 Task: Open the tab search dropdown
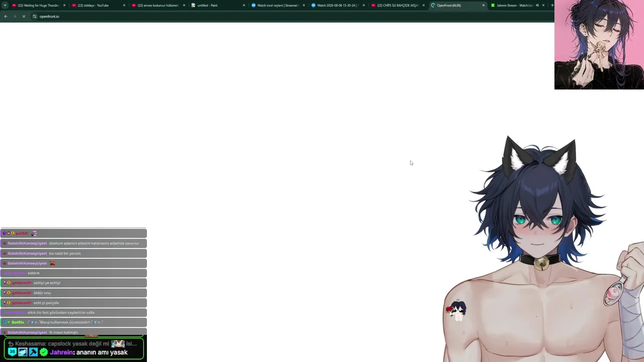5,6
